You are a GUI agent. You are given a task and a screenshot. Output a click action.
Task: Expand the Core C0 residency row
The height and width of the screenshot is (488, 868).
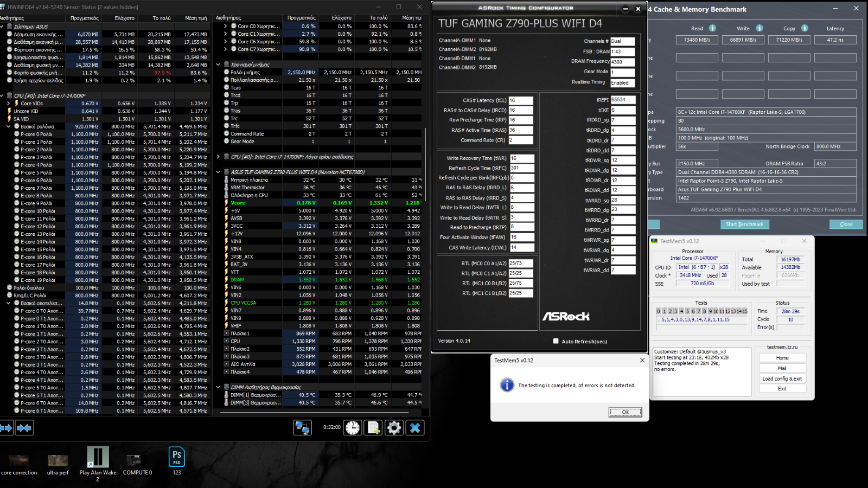pos(226,26)
